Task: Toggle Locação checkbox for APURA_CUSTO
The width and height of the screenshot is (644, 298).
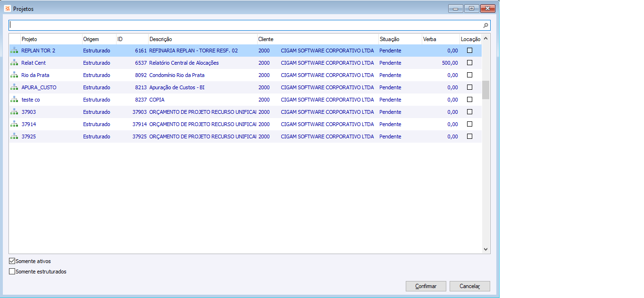Action: (469, 87)
